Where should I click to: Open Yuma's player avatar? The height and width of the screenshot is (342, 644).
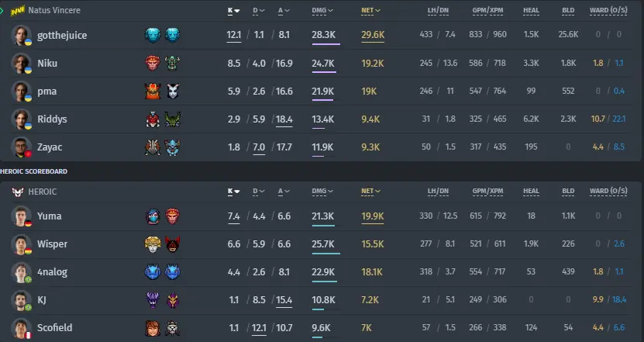coord(21,216)
